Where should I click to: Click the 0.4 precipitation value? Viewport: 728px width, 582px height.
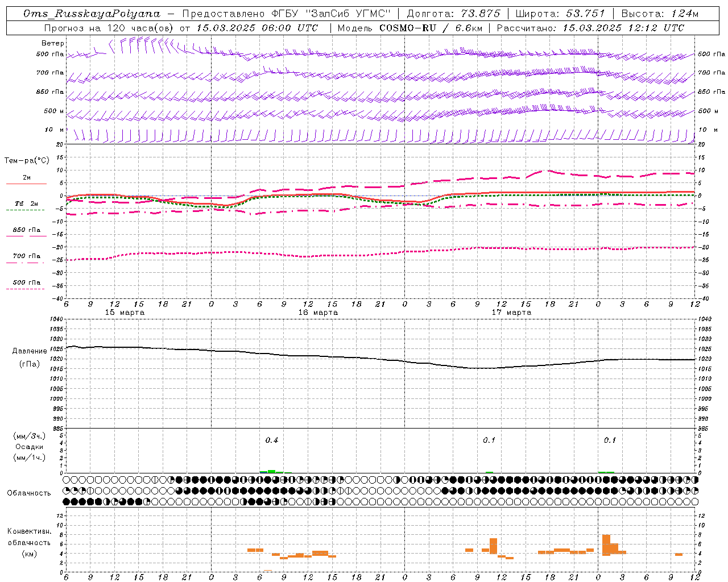pyautogui.click(x=272, y=440)
